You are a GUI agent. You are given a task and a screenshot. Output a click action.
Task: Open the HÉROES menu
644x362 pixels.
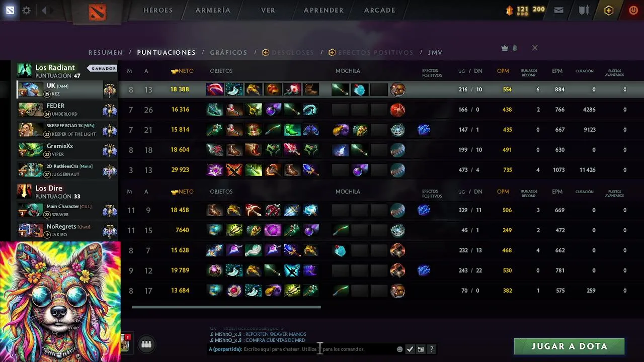click(158, 10)
